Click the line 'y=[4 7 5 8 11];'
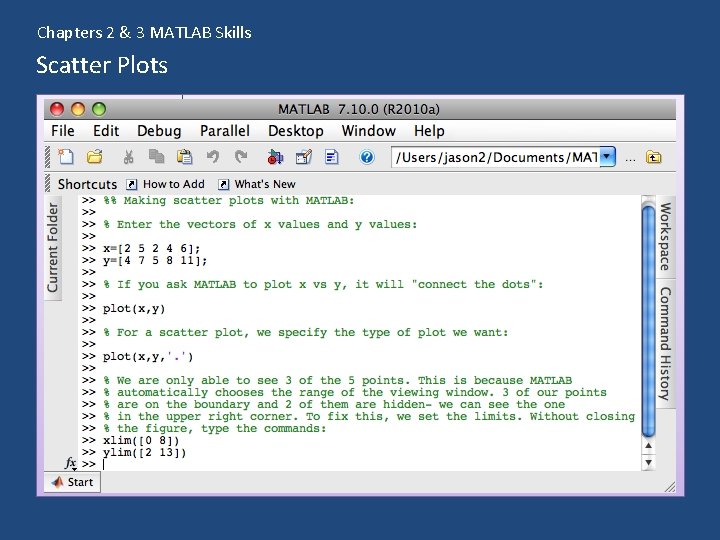This screenshot has width=720, height=540. [155, 260]
